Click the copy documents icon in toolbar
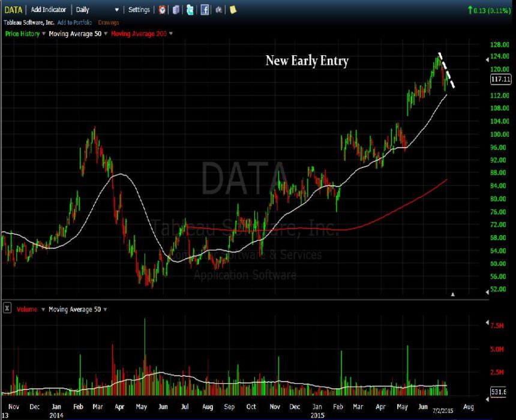Image resolution: width=516 pixels, height=420 pixels. [176, 10]
